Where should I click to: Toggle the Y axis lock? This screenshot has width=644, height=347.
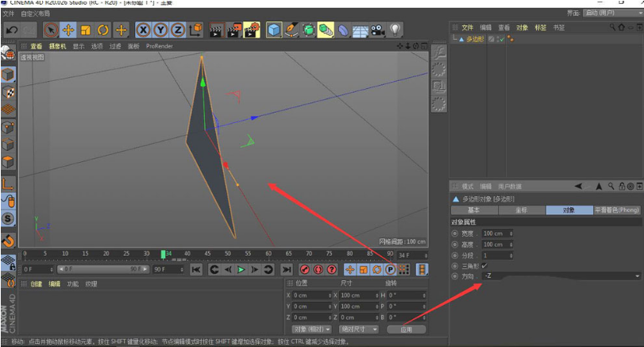pos(160,30)
